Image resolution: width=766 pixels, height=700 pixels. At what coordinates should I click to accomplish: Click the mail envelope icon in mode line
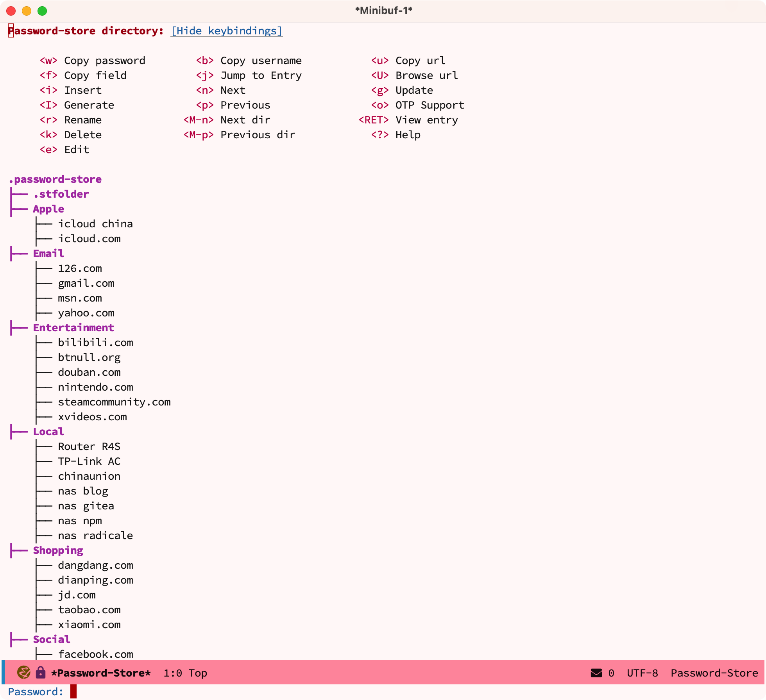click(596, 673)
